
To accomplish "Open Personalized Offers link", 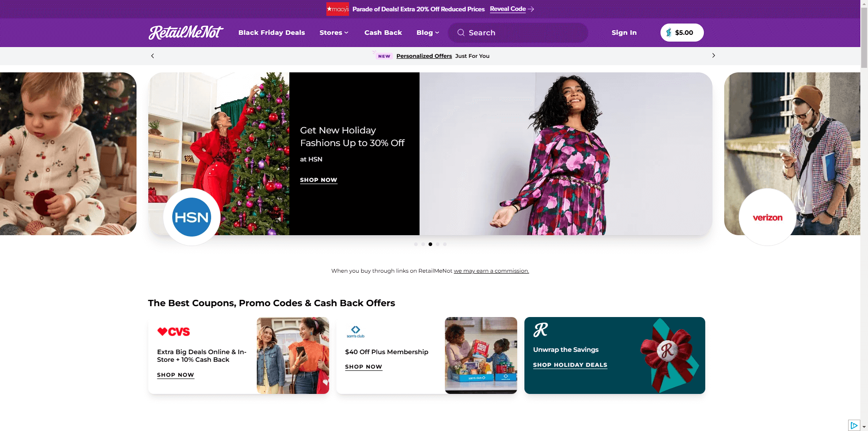I will pyautogui.click(x=424, y=56).
